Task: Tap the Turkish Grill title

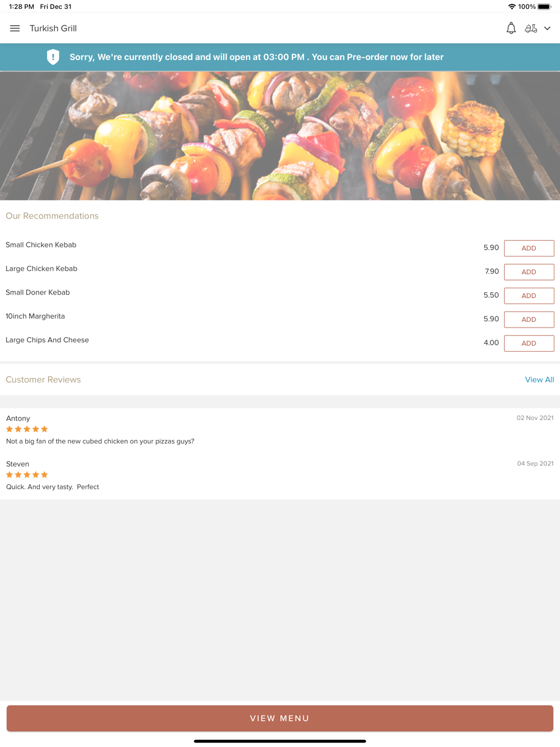Action: pyautogui.click(x=53, y=29)
